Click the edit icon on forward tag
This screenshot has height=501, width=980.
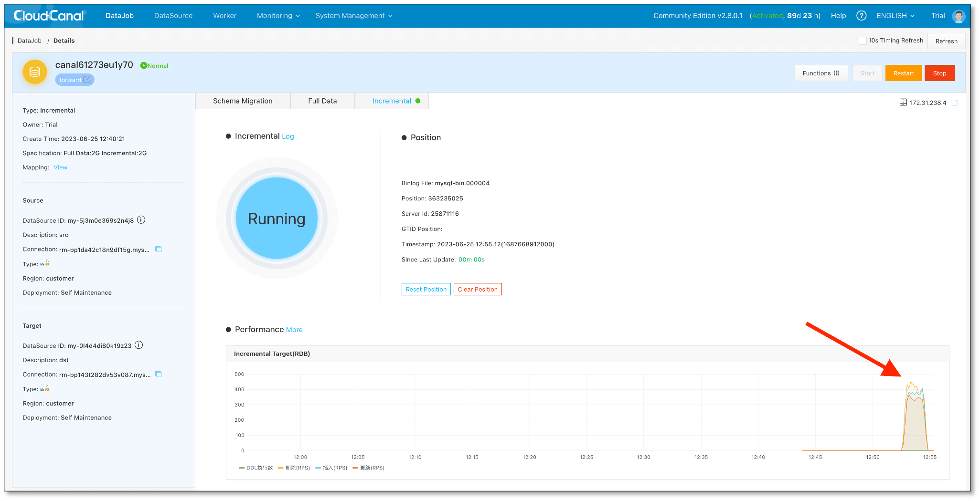[x=87, y=80]
